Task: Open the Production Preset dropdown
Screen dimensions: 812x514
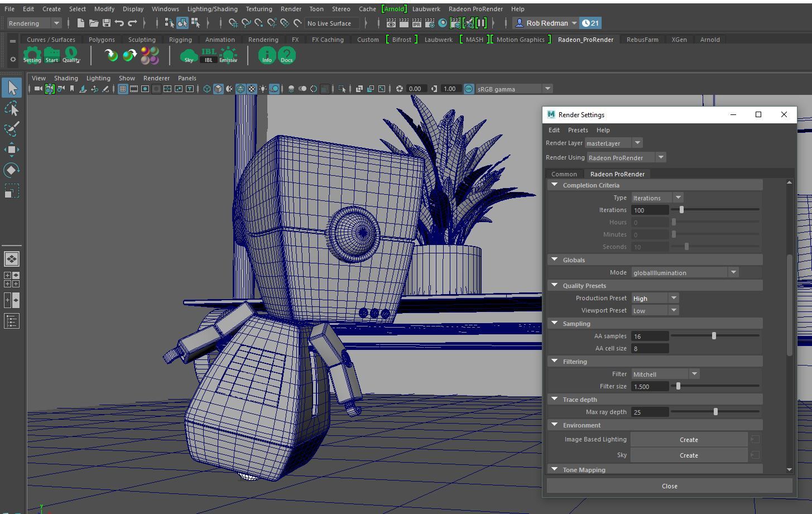Action: coord(655,298)
